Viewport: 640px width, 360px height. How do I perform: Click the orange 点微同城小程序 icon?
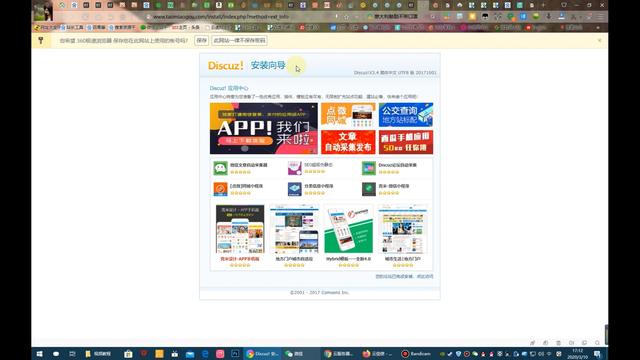point(220,189)
